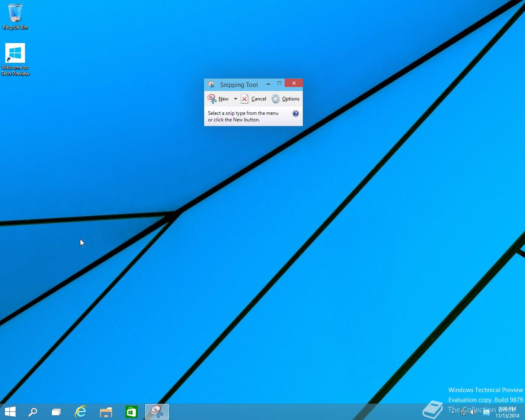Click the blue Help question mark icon
This screenshot has width=525, height=420.
[x=295, y=114]
